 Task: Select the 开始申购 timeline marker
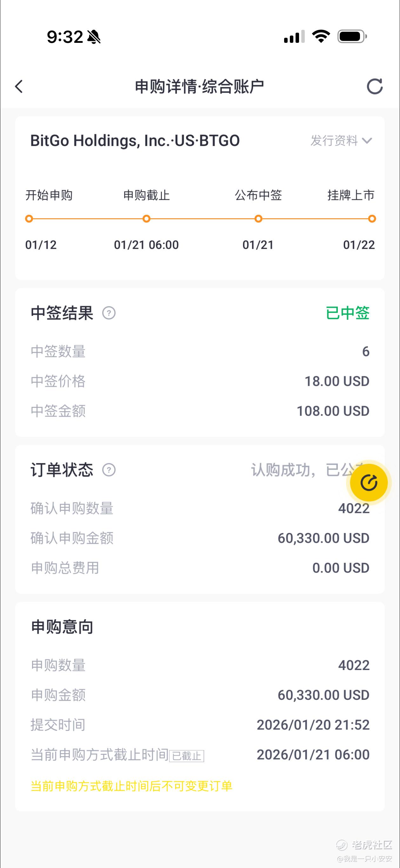tap(29, 219)
